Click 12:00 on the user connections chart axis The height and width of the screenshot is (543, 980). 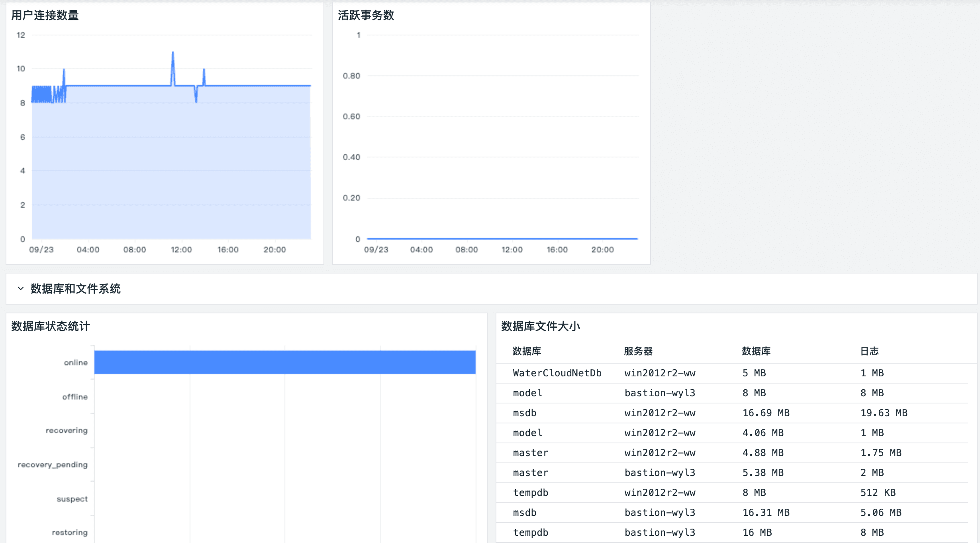click(181, 250)
